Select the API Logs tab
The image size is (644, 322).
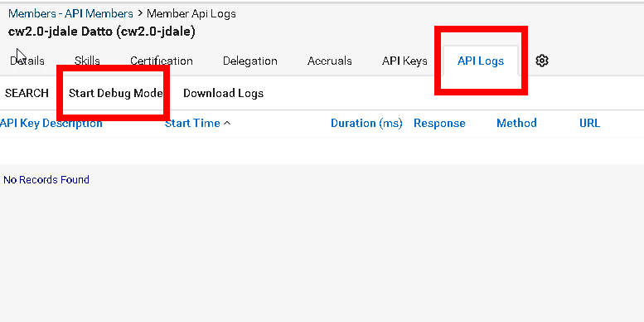tap(481, 61)
